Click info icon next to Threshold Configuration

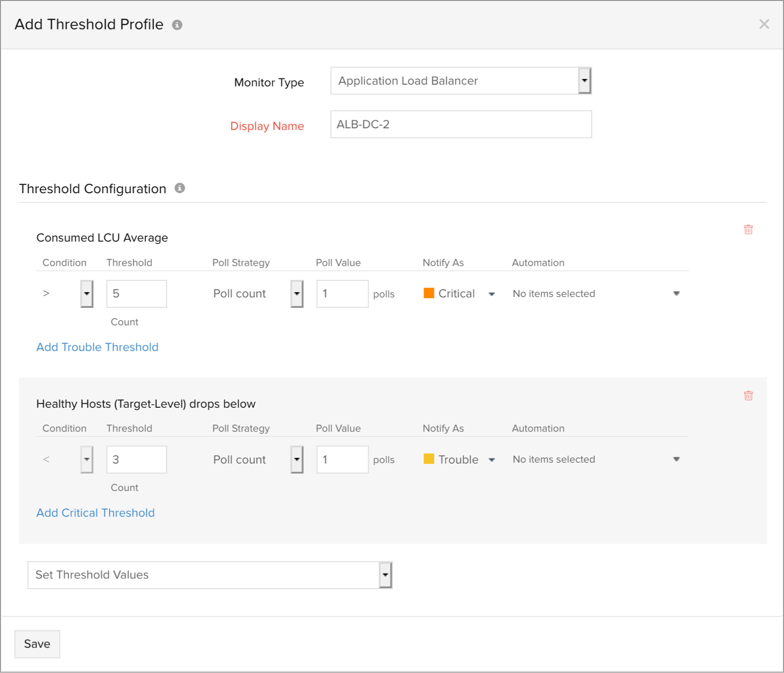coord(180,188)
